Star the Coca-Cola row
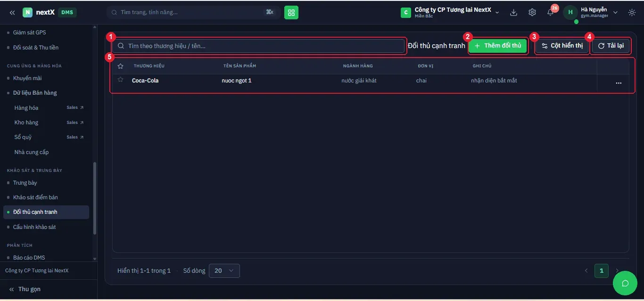 pos(120,80)
